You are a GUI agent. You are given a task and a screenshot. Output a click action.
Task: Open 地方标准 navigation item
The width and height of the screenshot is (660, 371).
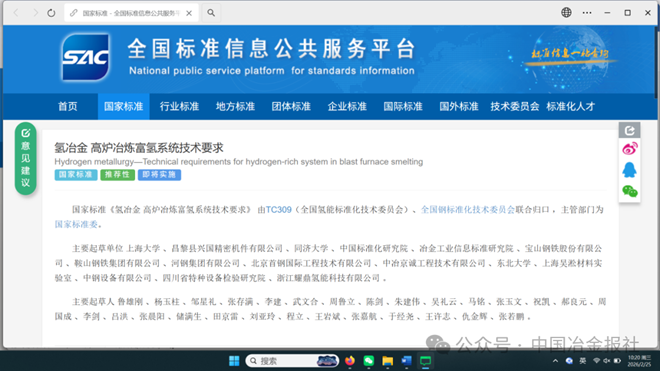(235, 107)
